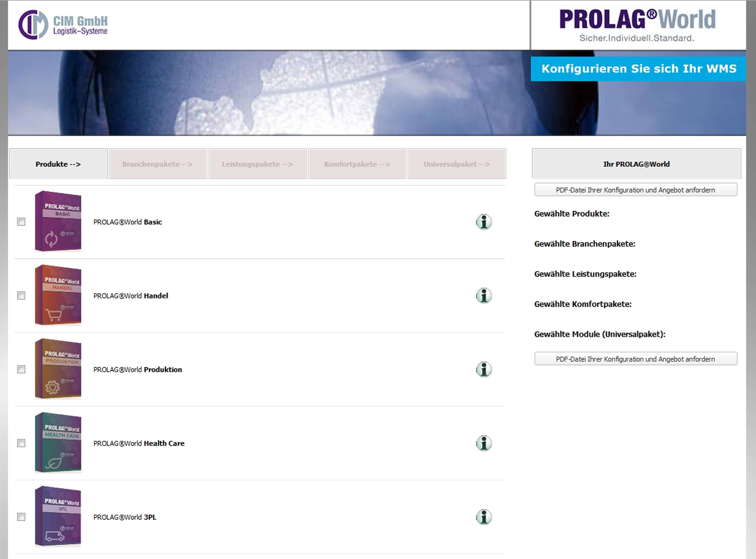Open info icon for PROLAG World Handel

click(x=484, y=296)
